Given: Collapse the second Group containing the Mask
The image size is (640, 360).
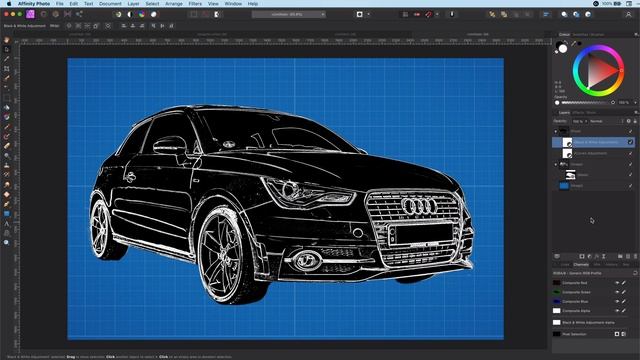Looking at the screenshot, I should (x=556, y=164).
